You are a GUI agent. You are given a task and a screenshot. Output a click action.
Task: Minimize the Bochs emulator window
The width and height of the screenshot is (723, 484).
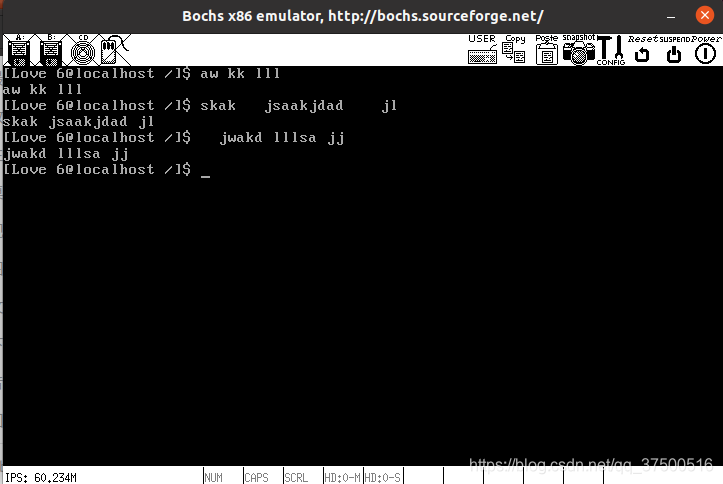tap(671, 16)
